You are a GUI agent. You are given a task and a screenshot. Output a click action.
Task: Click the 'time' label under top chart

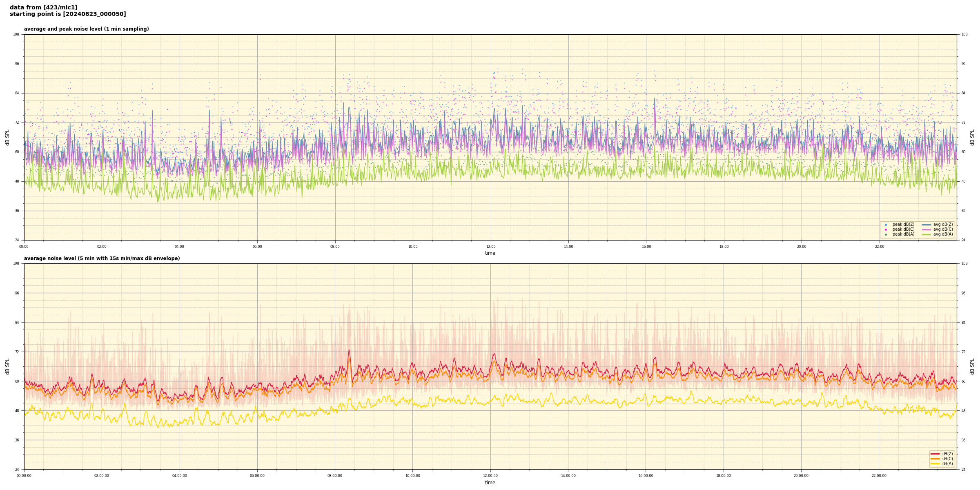[490, 253]
